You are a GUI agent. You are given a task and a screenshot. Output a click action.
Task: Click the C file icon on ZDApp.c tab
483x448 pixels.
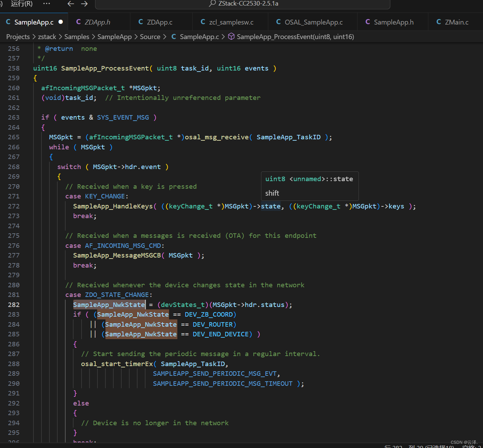(141, 22)
